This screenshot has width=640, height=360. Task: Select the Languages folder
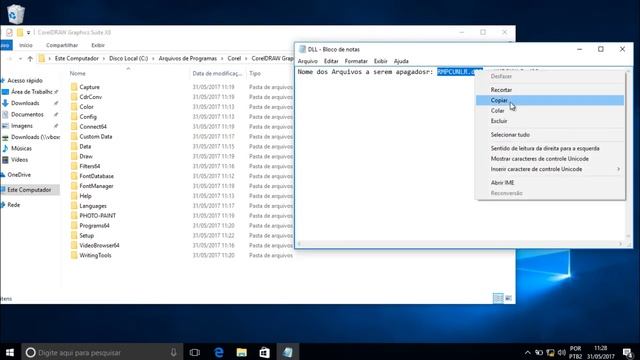click(x=93, y=206)
